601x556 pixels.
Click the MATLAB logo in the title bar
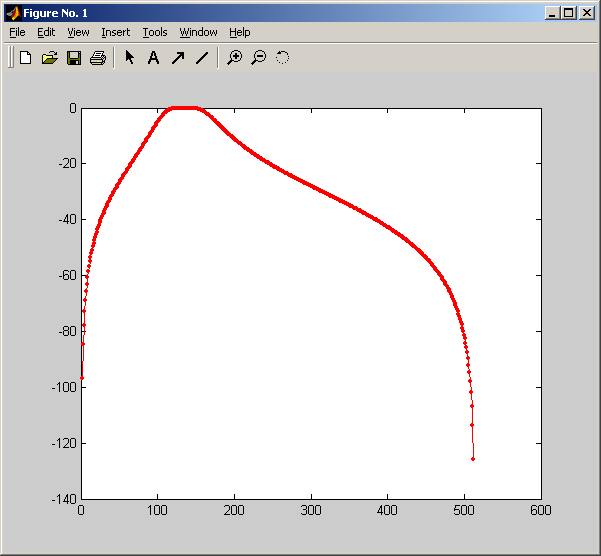coord(13,13)
